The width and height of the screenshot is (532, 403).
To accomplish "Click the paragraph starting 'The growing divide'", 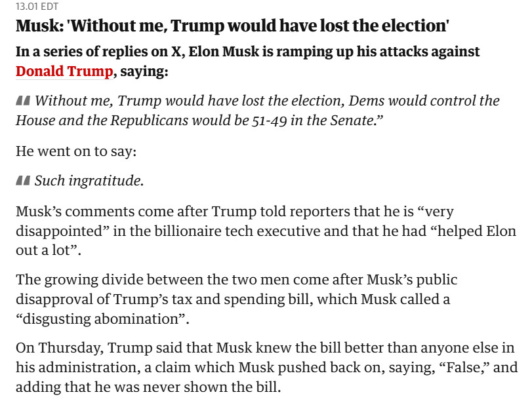I will 236,299.
